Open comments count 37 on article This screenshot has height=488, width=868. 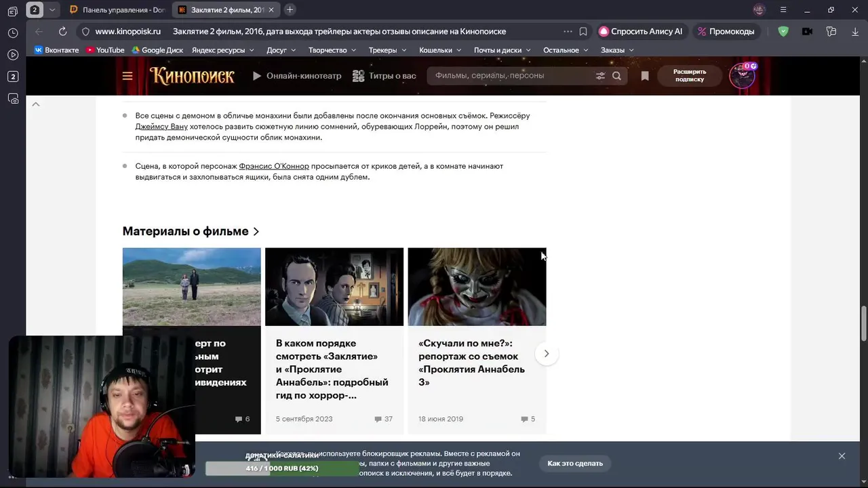384,419
